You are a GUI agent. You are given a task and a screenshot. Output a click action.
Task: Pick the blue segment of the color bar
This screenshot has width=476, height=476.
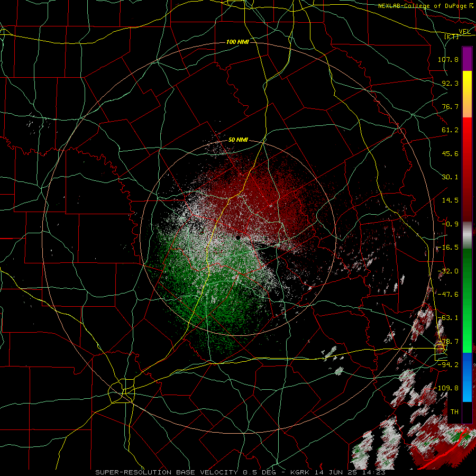(x=467, y=377)
